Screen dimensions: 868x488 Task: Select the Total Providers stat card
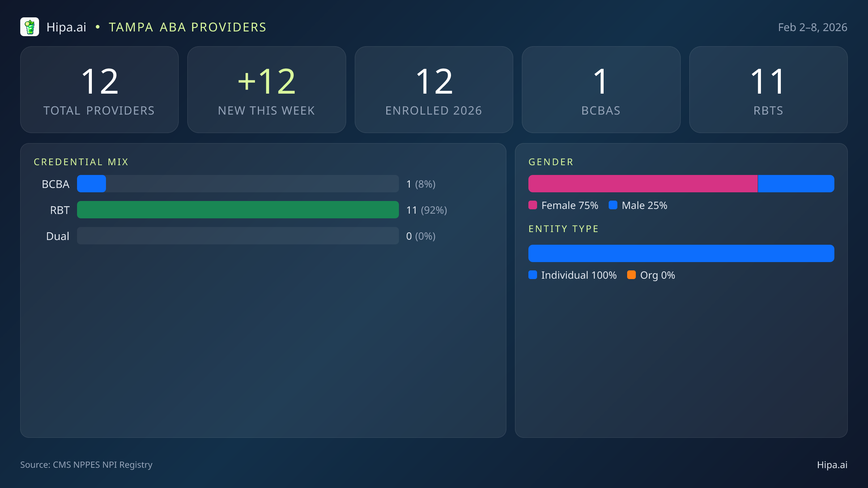99,90
